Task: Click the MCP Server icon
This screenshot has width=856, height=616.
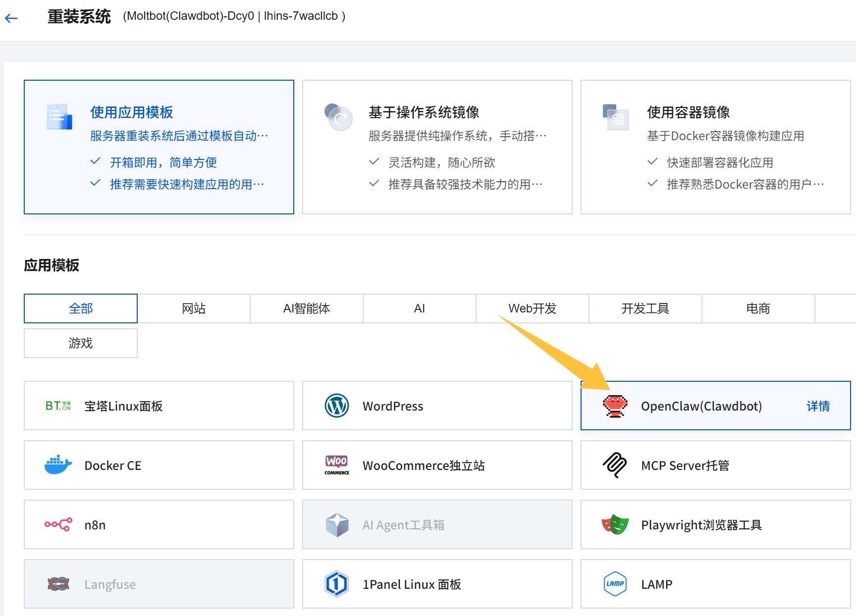Action: (x=615, y=465)
